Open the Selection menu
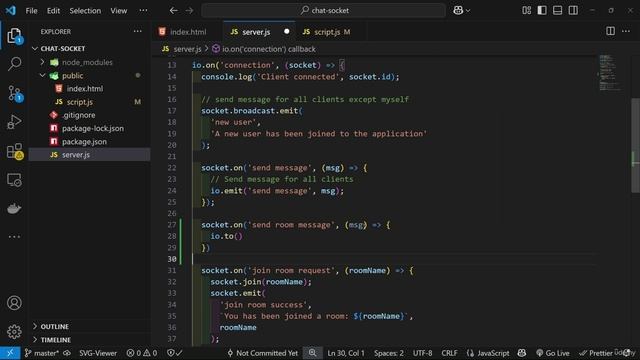This screenshot has height=360, width=640. click(x=85, y=11)
